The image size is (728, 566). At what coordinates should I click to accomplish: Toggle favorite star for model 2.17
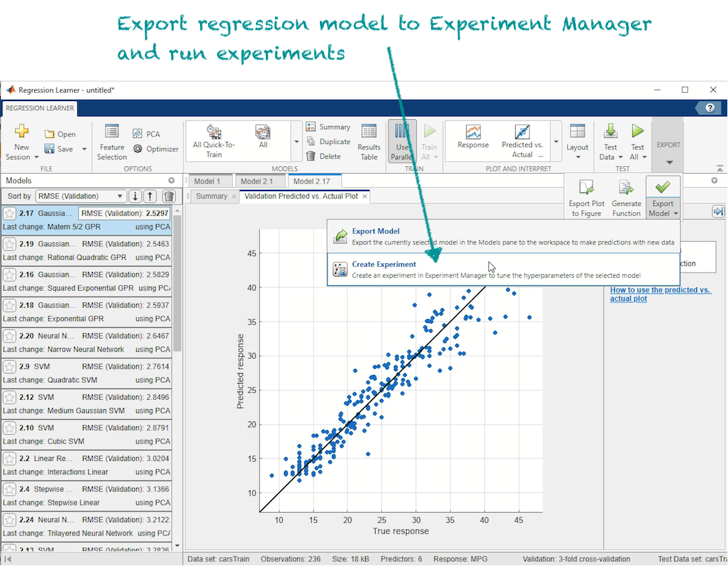[x=9, y=213]
